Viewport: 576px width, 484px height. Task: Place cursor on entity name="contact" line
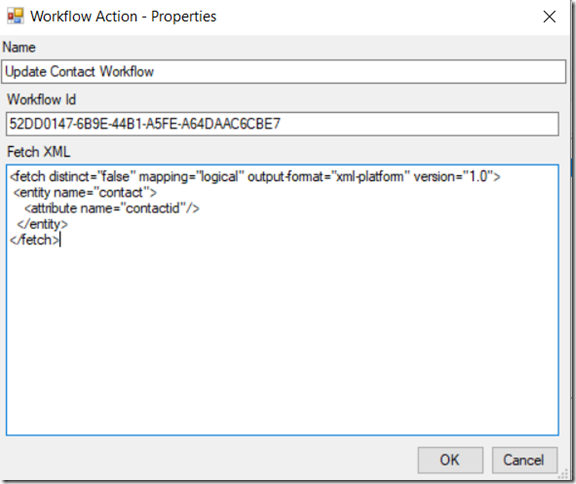pyautogui.click(x=85, y=192)
